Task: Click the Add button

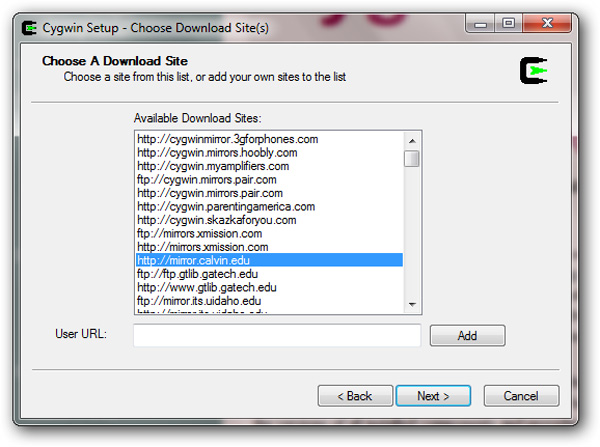Action: (x=467, y=336)
